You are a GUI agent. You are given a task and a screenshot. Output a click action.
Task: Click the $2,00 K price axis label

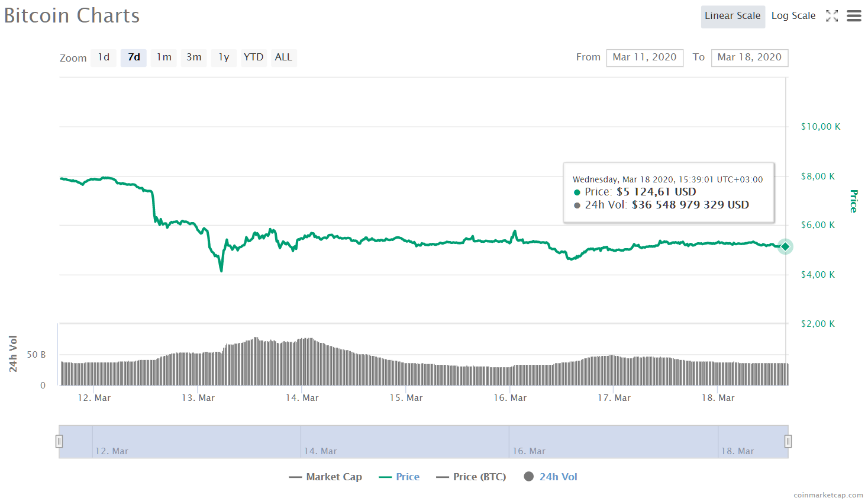818,324
